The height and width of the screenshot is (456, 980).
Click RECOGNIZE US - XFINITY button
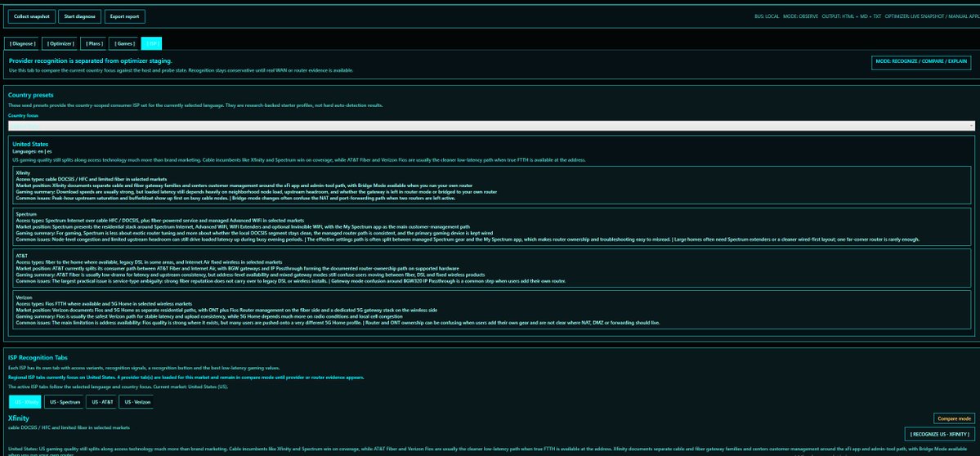pos(939,433)
